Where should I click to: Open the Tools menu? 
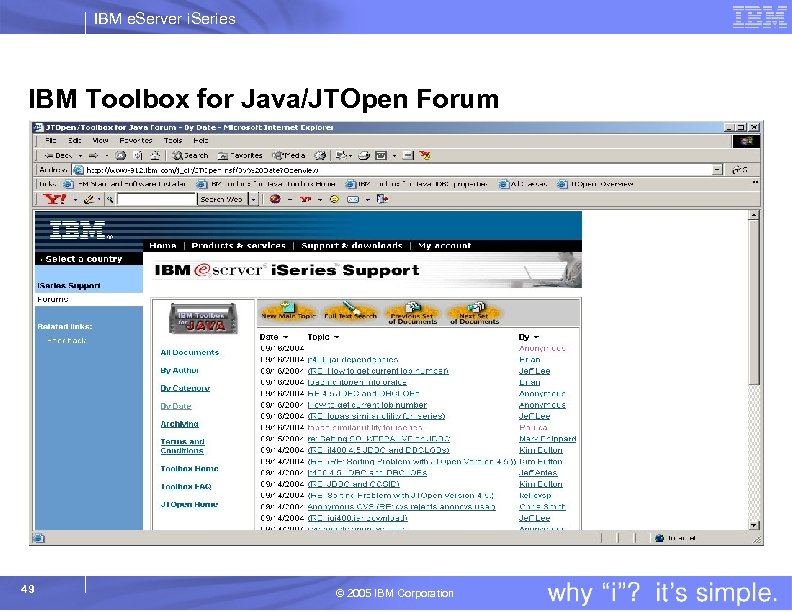[x=173, y=140]
